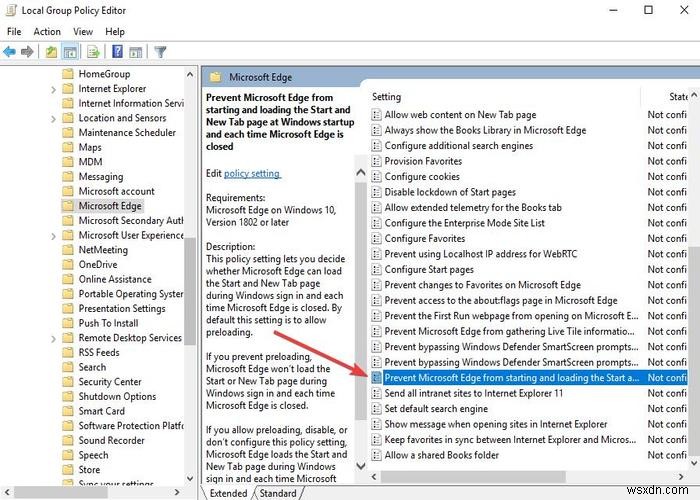Click the Local Group Policy Editor title icon

coord(11,10)
